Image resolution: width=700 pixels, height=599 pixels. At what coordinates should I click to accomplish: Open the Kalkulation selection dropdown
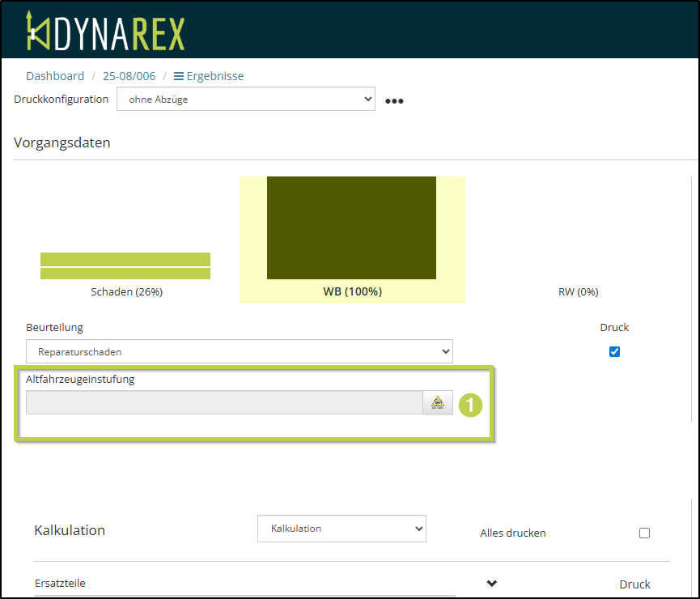coord(342,529)
